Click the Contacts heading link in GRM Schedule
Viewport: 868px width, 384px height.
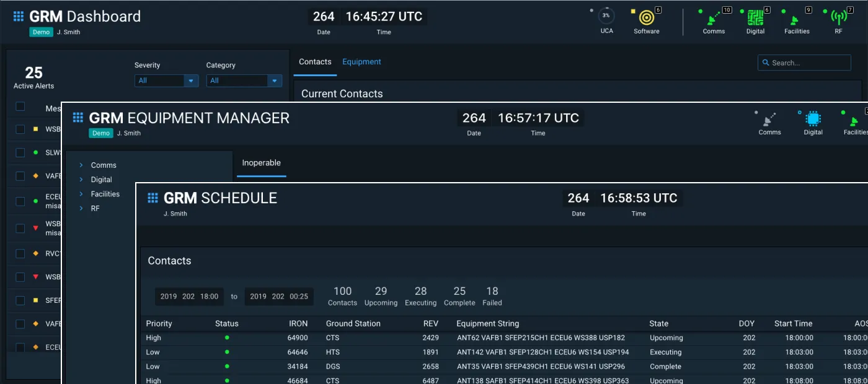point(169,261)
